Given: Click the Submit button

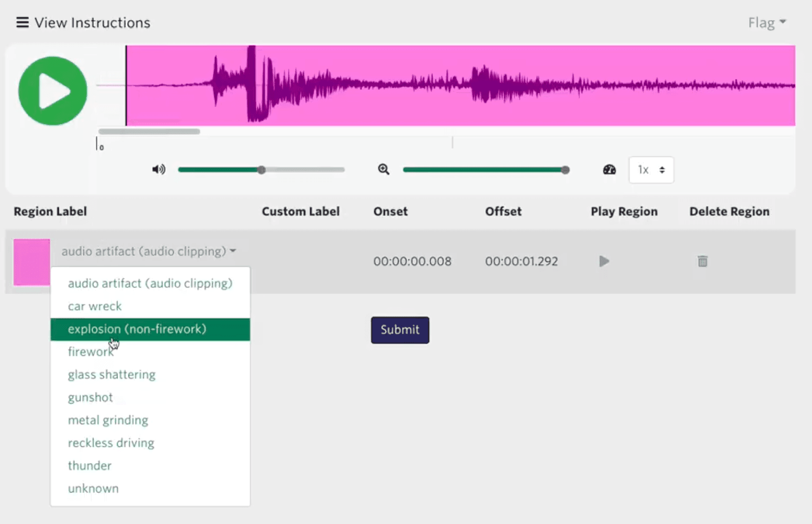Looking at the screenshot, I should [399, 330].
